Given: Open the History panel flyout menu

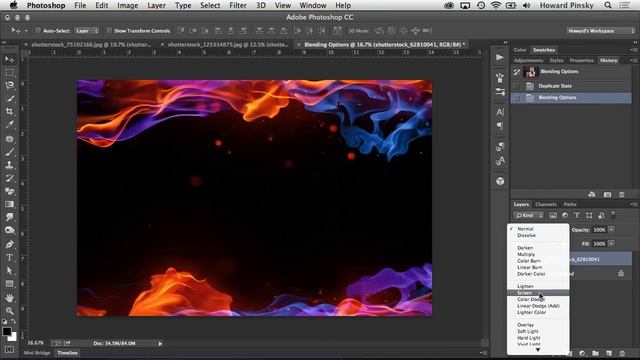Looking at the screenshot, I should (x=633, y=60).
